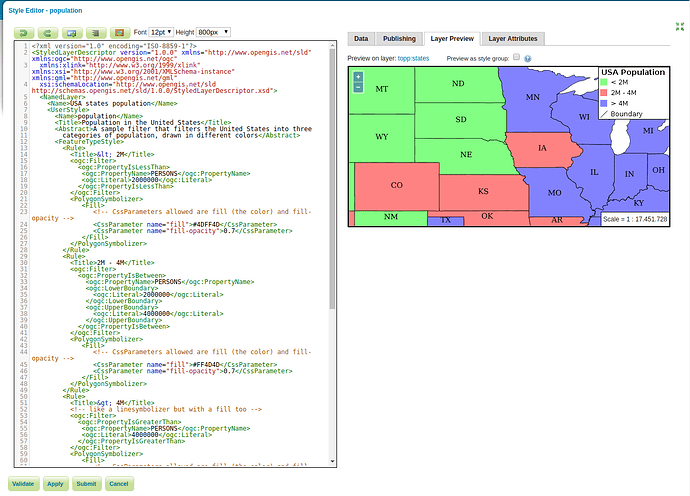This screenshot has height=496, width=690.
Task: Click the Submit button
Action: coord(86,484)
